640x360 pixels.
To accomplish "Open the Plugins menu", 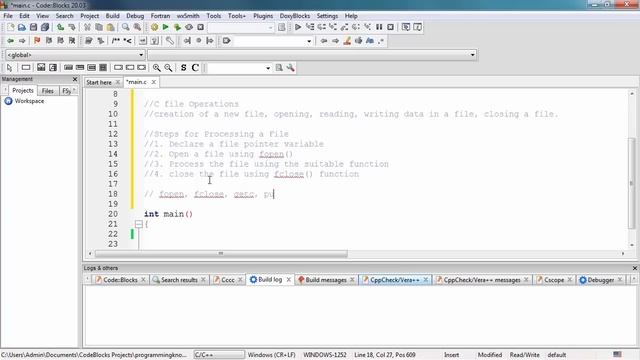I will click(263, 16).
